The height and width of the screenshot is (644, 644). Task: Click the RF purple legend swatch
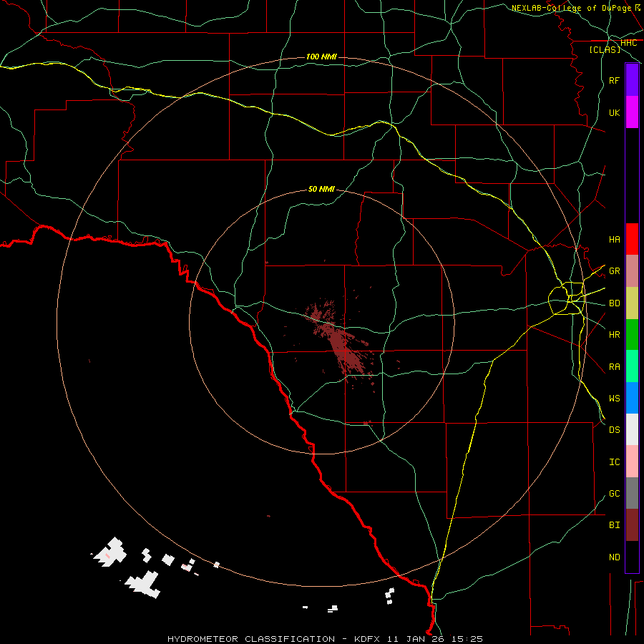(x=632, y=80)
